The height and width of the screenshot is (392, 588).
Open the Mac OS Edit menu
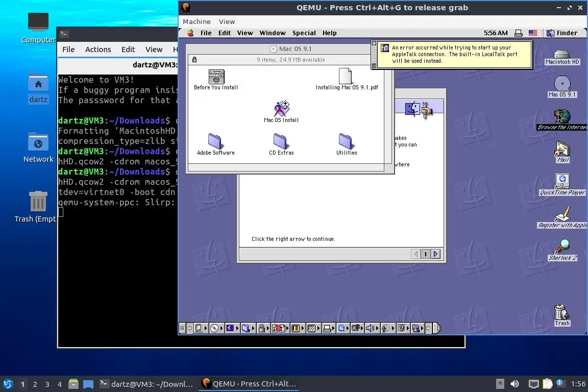[x=224, y=33]
